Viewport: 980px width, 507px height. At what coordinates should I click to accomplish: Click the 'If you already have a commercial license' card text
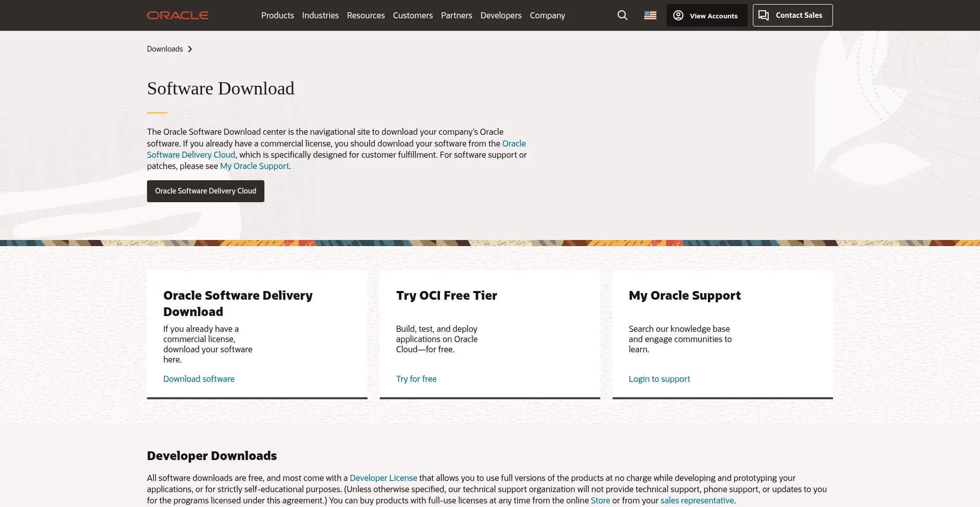point(208,344)
